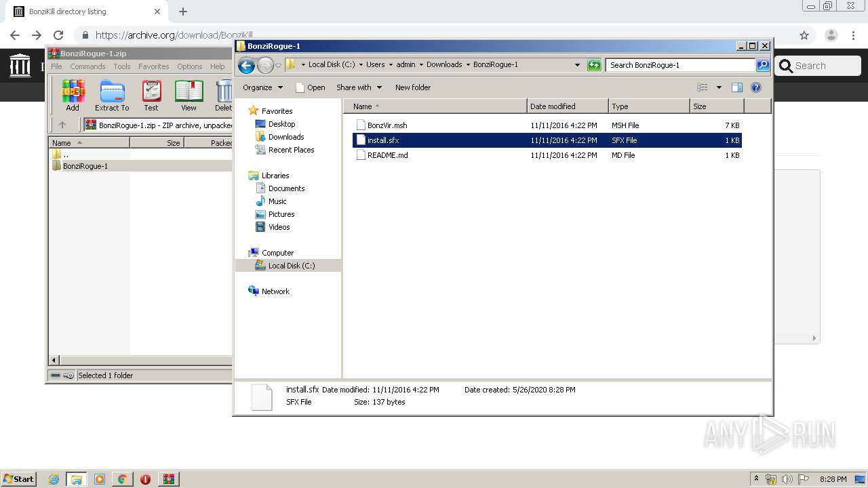Open WinRAR Commands menu

pos(87,66)
